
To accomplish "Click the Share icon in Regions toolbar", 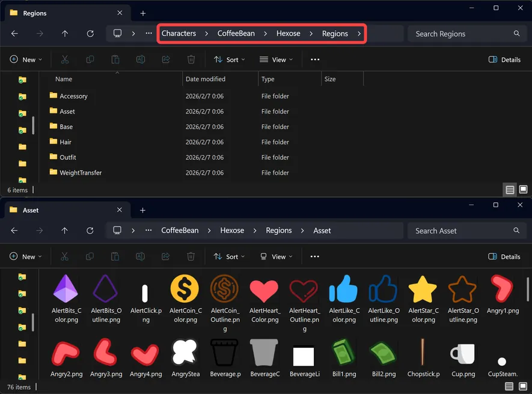I will 165,59.
